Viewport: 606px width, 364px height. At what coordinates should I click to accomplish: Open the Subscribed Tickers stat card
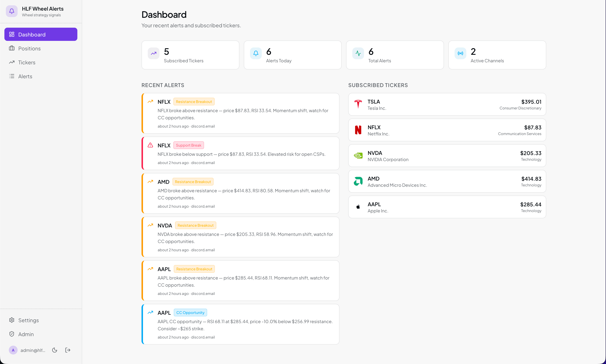pos(190,55)
